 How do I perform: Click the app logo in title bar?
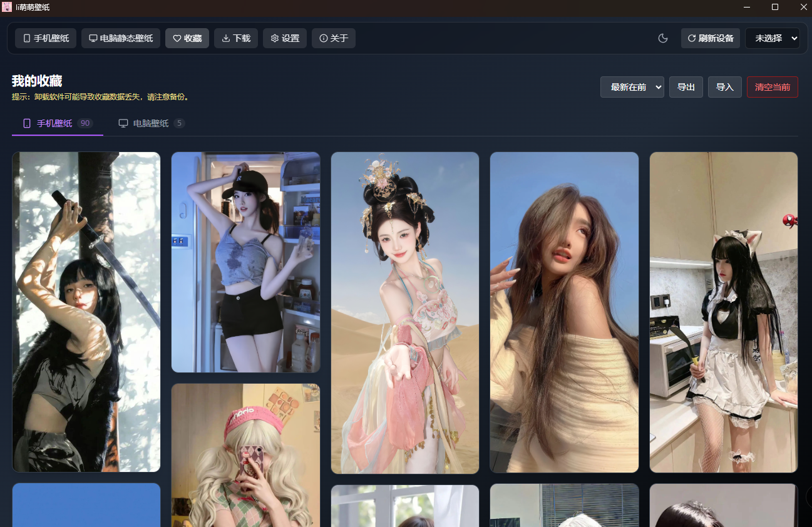pos(7,7)
